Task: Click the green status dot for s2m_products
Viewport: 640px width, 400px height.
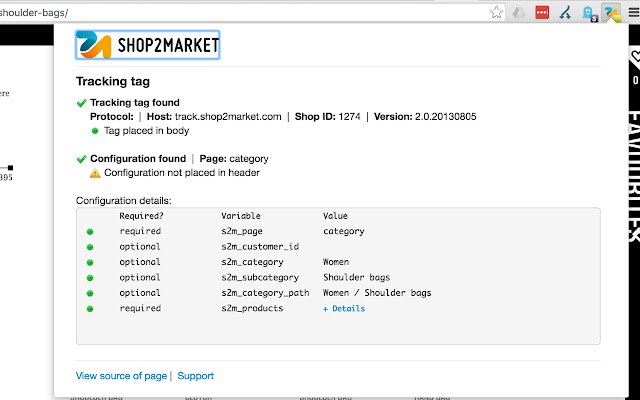Action: (90, 309)
